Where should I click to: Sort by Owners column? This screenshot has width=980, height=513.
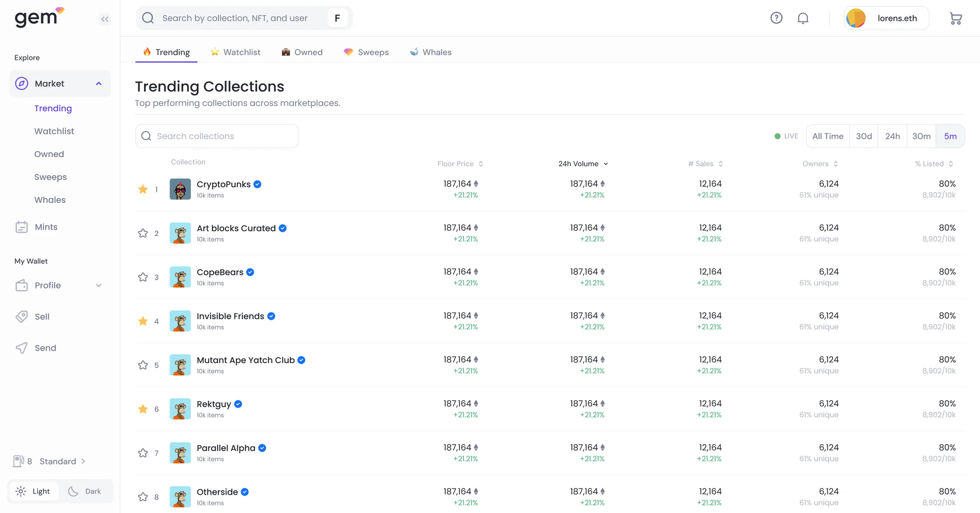click(820, 164)
